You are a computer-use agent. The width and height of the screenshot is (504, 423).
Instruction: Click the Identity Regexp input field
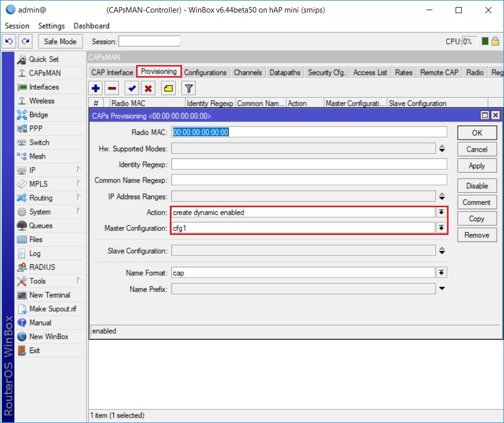tap(309, 164)
